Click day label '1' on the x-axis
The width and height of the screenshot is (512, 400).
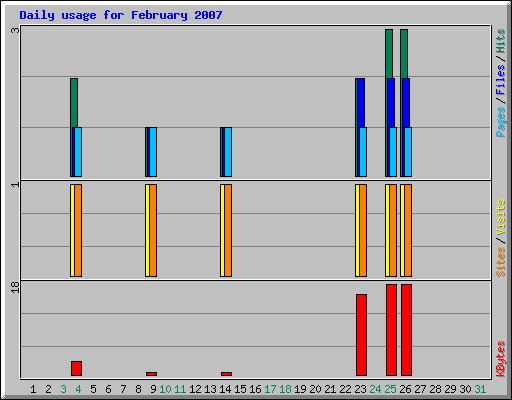coord(33,389)
